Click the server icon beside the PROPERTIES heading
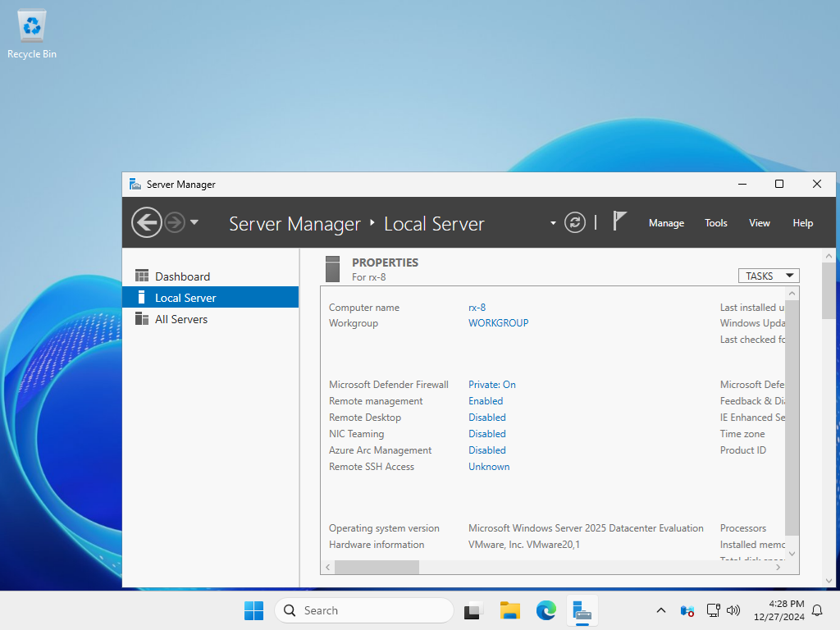The image size is (840, 630). (x=333, y=269)
